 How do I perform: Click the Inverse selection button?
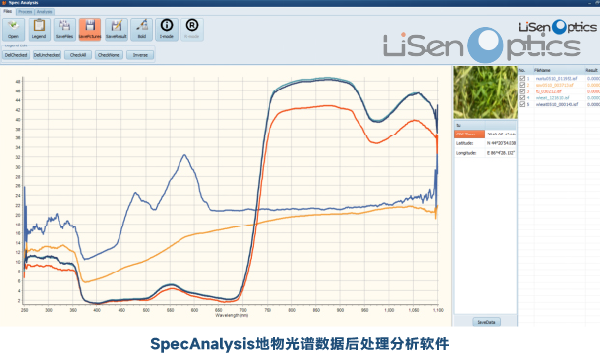[x=140, y=55]
